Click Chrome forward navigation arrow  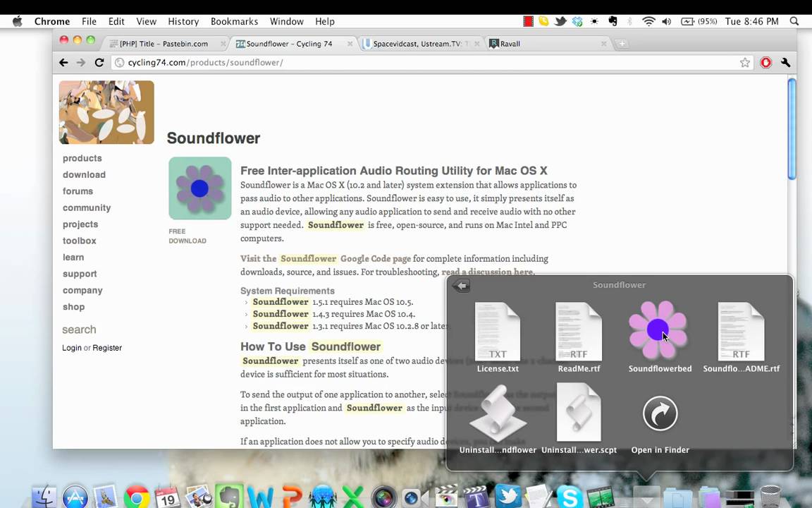(81, 63)
